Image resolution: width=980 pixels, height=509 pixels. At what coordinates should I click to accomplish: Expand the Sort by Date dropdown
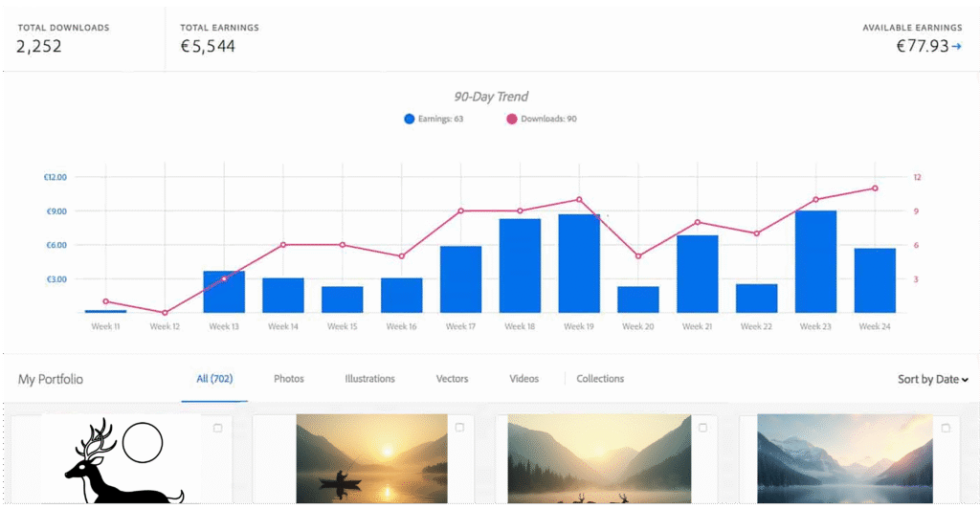[932, 380]
